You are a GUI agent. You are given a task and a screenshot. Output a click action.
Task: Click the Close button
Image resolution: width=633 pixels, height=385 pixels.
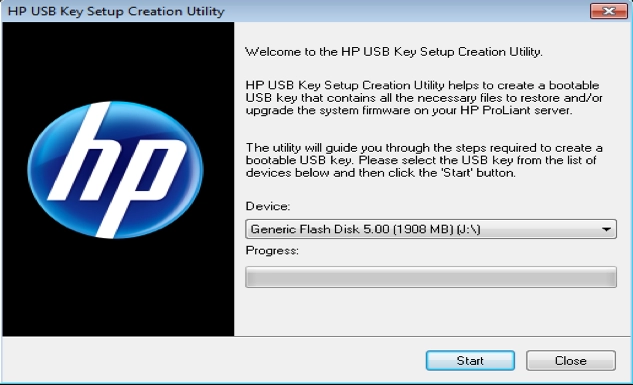pyautogui.click(x=570, y=360)
